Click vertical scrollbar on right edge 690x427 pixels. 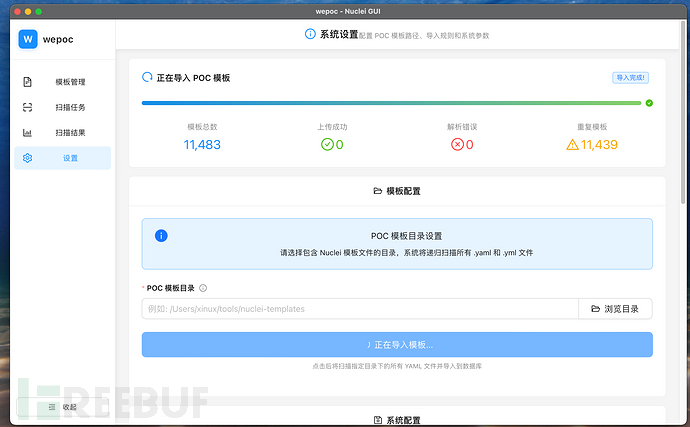[x=683, y=111]
